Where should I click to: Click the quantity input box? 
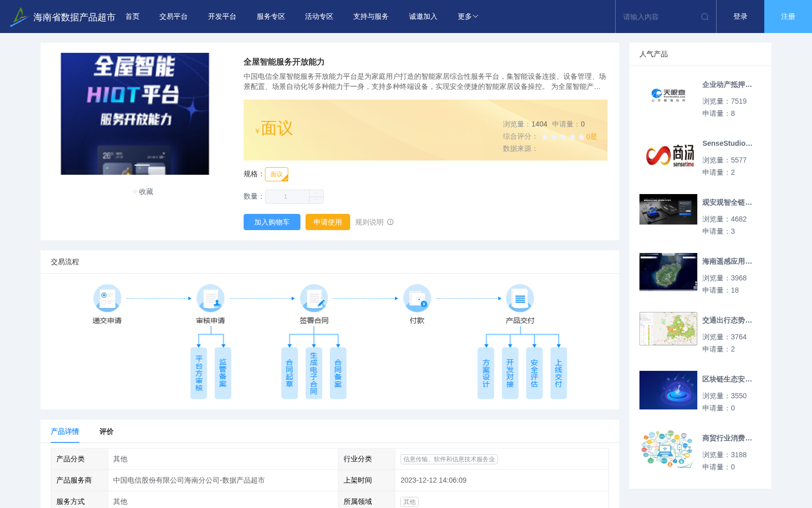coord(287,197)
